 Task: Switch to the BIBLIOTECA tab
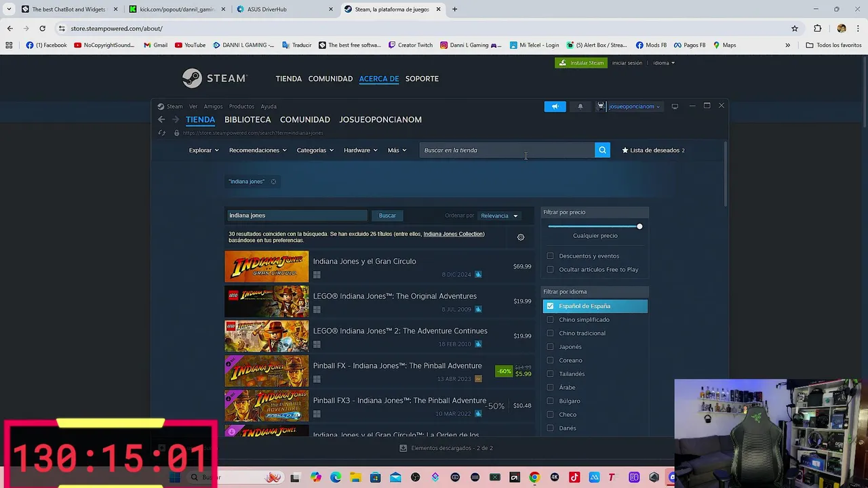pos(248,119)
